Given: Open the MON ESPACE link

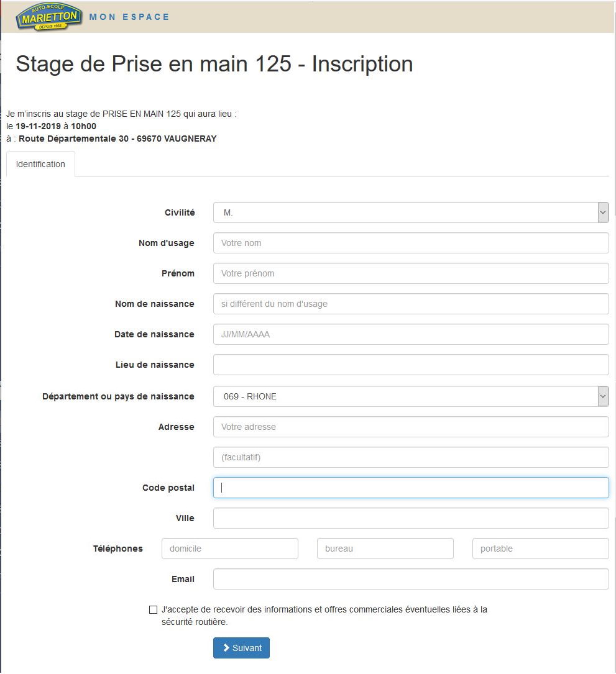Looking at the screenshot, I should (x=129, y=17).
